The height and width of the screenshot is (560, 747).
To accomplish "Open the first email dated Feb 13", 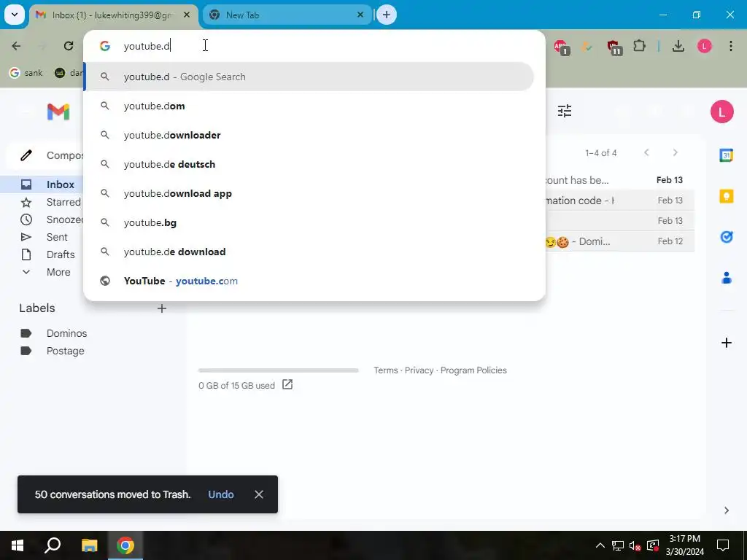I will (x=620, y=180).
